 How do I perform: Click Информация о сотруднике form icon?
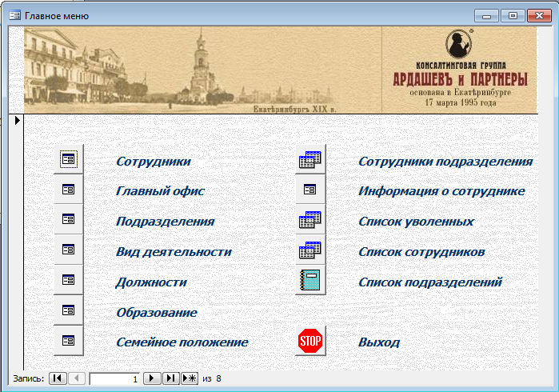pyautogui.click(x=310, y=190)
